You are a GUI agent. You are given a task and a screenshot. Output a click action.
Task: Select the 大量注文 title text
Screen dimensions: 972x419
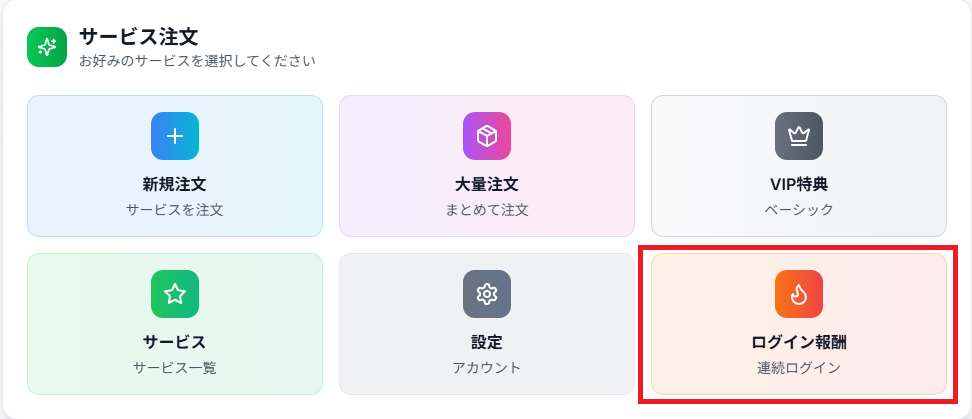487,185
